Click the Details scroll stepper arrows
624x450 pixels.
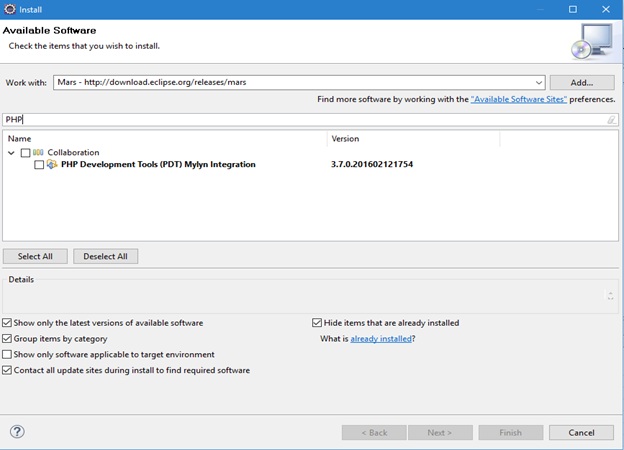[x=610, y=295]
